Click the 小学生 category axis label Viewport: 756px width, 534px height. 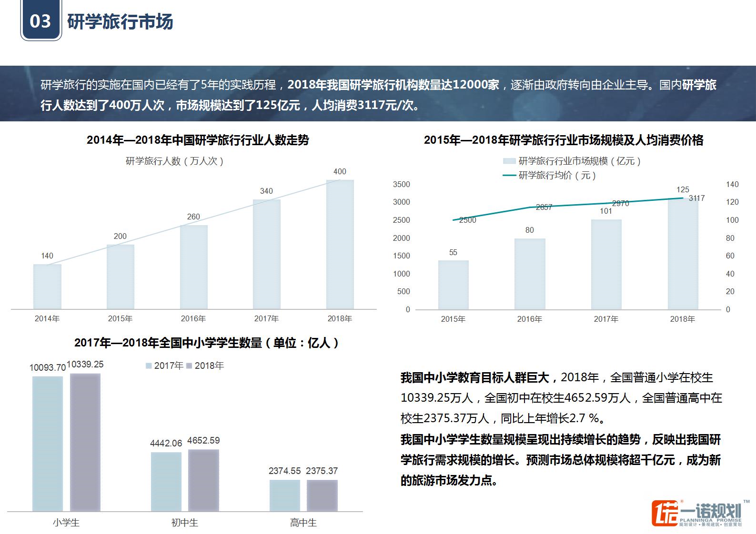tap(66, 523)
